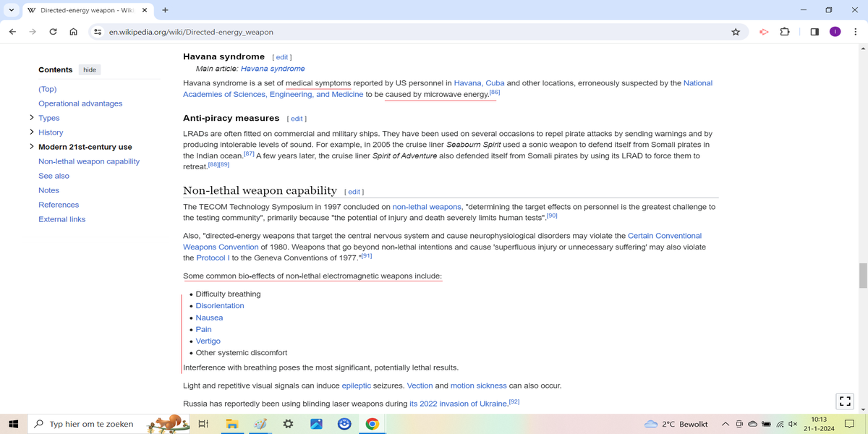Open citation 90
Image resolution: width=868 pixels, height=434 pixels.
click(x=552, y=216)
